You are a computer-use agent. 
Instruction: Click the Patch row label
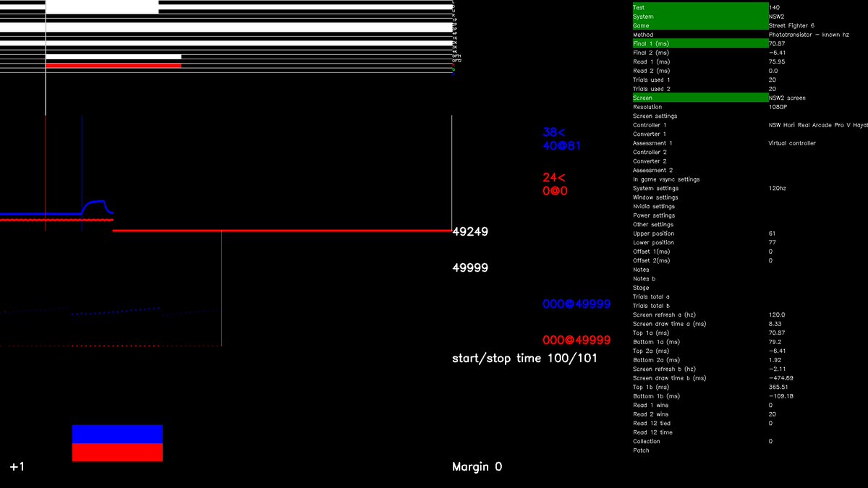(641, 450)
